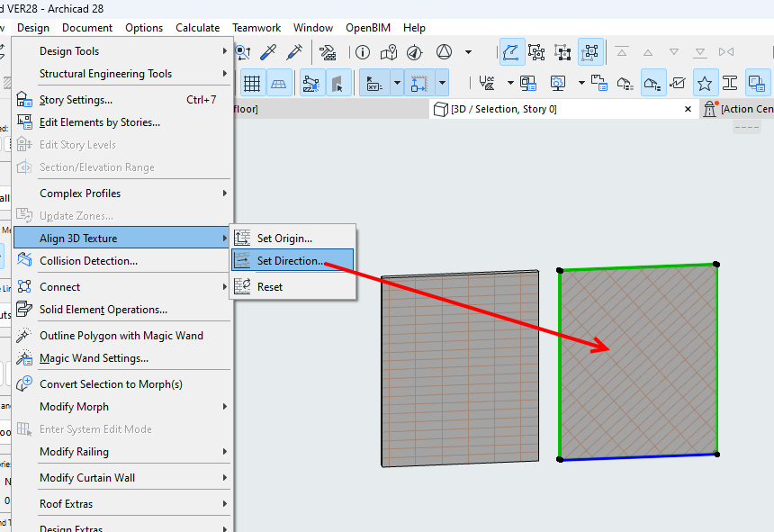Open dropdown arrow beside pen sets icon
774x532 pixels.
510,83
